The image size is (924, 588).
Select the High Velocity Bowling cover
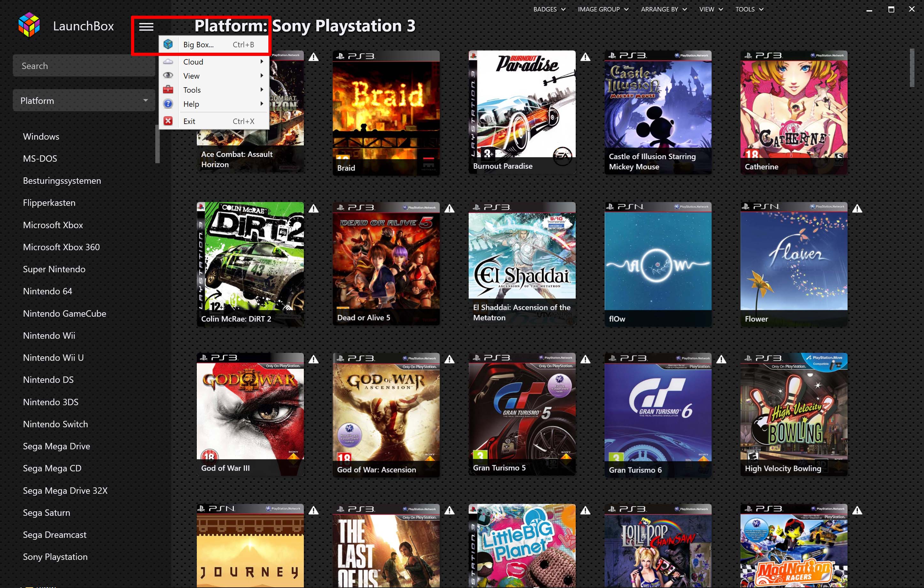click(x=794, y=414)
